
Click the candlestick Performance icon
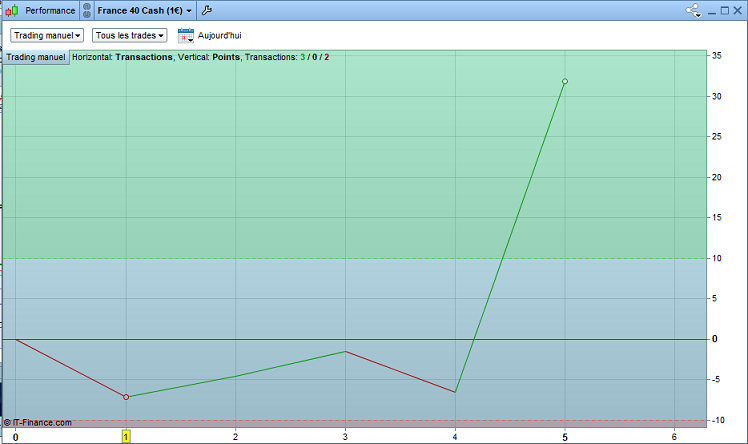click(x=12, y=10)
